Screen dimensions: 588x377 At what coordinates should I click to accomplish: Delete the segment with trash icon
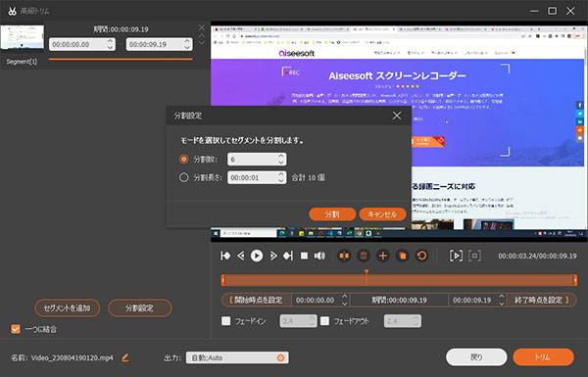(364, 256)
